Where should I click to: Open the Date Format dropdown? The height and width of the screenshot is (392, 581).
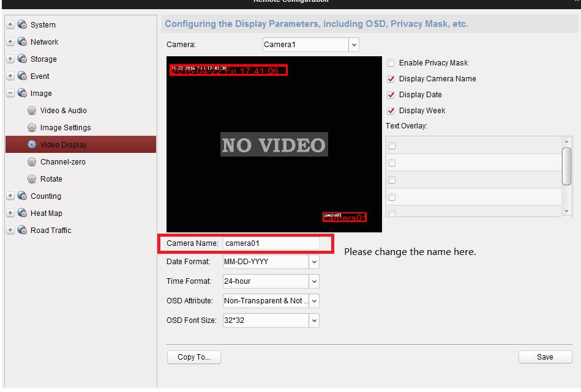pyautogui.click(x=314, y=262)
